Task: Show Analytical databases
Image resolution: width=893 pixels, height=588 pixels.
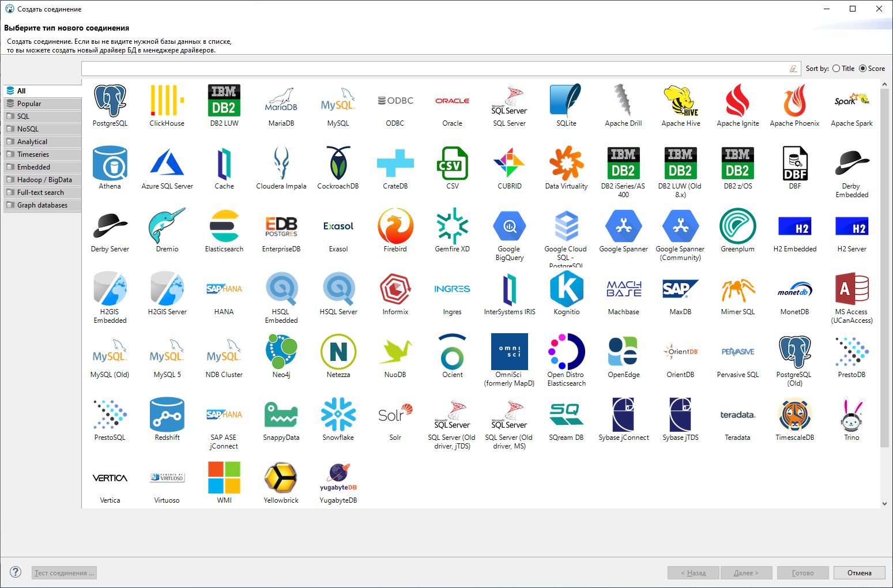Action: [43, 142]
